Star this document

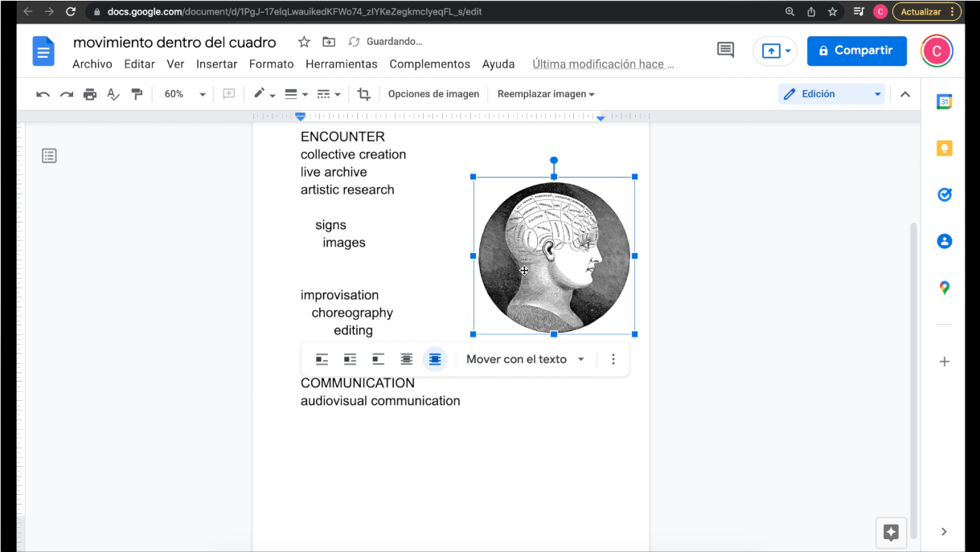click(x=304, y=42)
